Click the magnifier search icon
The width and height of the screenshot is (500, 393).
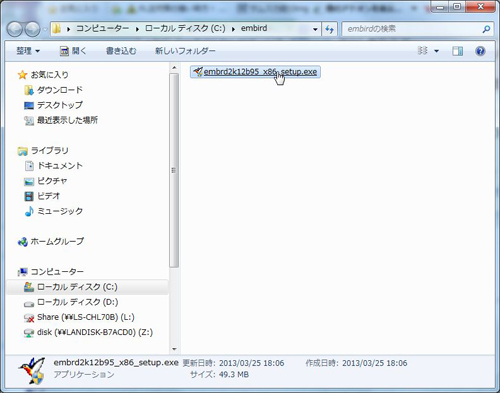[486, 29]
